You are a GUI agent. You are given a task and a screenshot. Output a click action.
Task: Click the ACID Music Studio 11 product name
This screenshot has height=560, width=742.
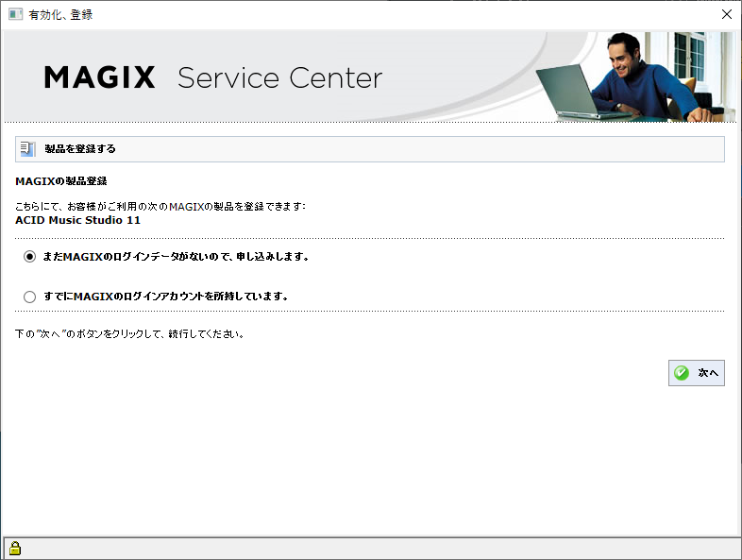(77, 220)
